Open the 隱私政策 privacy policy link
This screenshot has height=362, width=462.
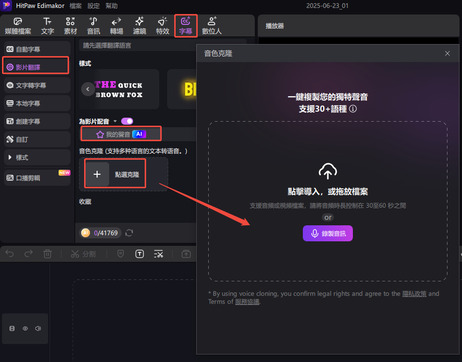tap(414, 294)
